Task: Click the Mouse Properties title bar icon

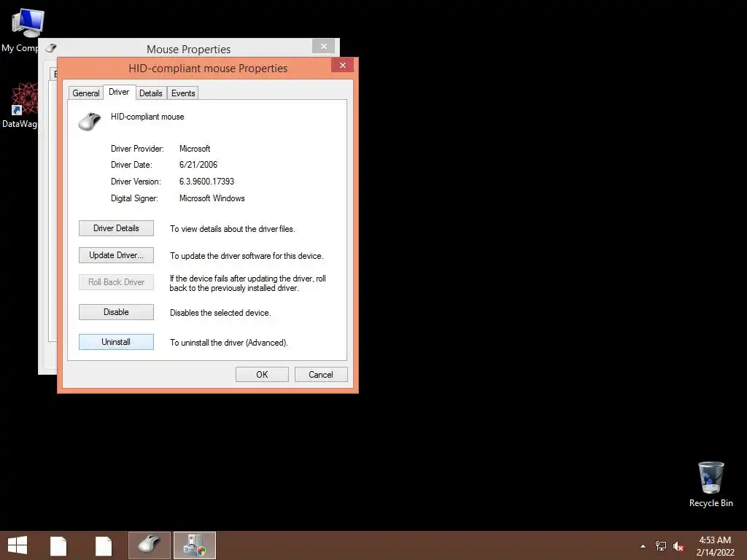Action: click(x=51, y=48)
